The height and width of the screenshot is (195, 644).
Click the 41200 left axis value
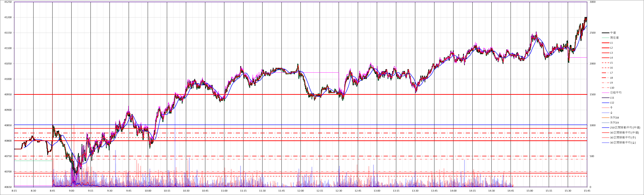point(8,17)
